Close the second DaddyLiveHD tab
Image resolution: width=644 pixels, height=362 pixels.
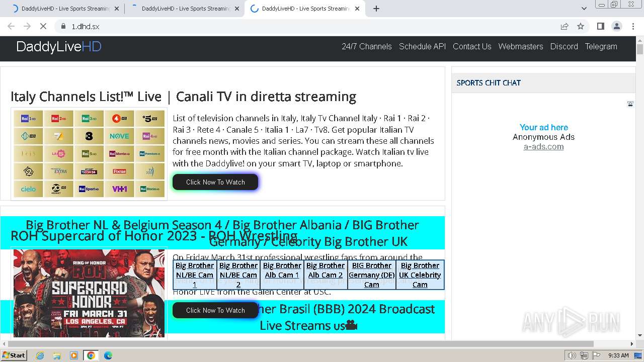(x=237, y=9)
